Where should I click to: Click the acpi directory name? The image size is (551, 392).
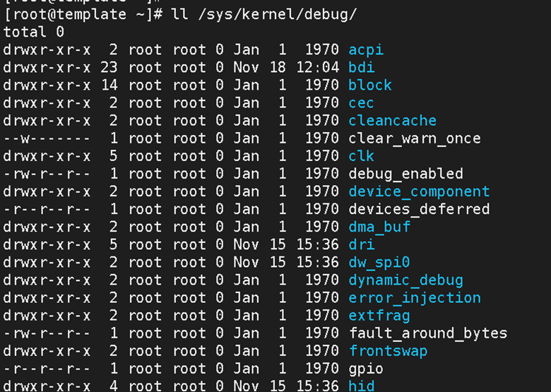[366, 50]
